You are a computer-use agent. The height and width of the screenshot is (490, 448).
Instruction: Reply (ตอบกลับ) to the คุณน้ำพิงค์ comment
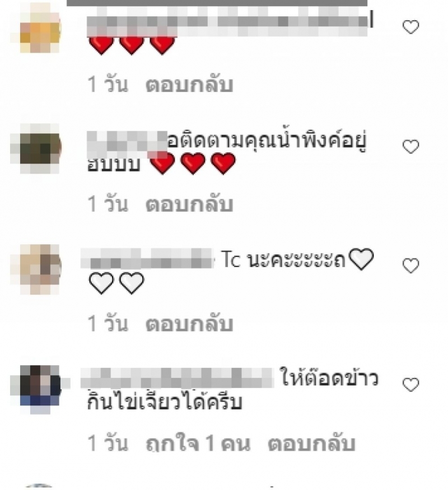click(189, 204)
